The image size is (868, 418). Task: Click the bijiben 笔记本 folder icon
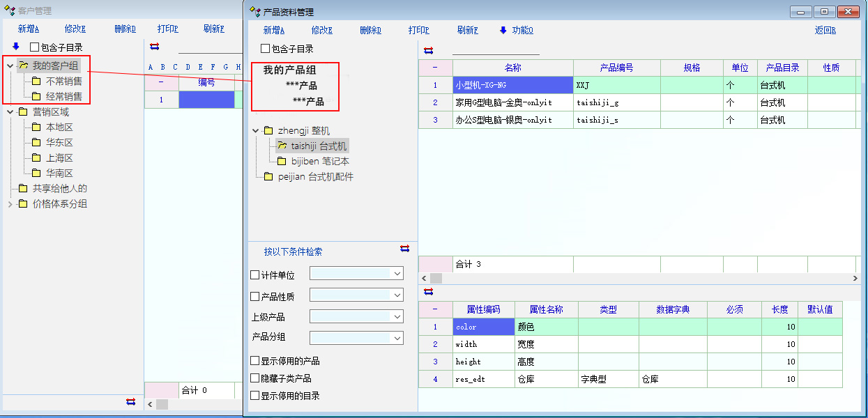[282, 161]
